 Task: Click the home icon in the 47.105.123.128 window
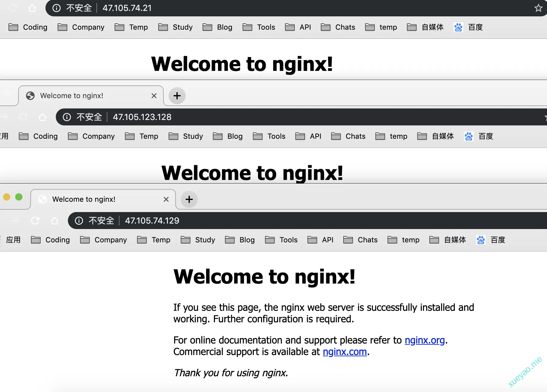[42, 117]
